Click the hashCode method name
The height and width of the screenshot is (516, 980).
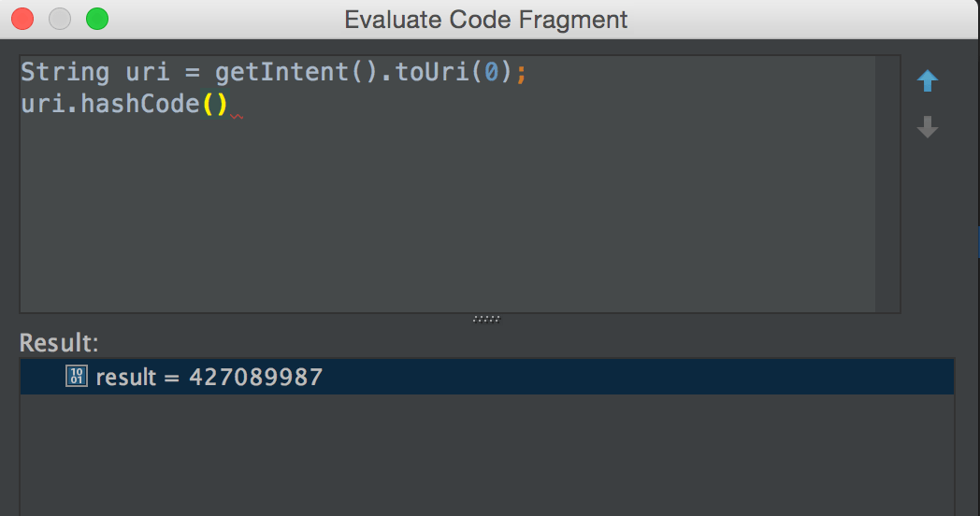[140, 105]
